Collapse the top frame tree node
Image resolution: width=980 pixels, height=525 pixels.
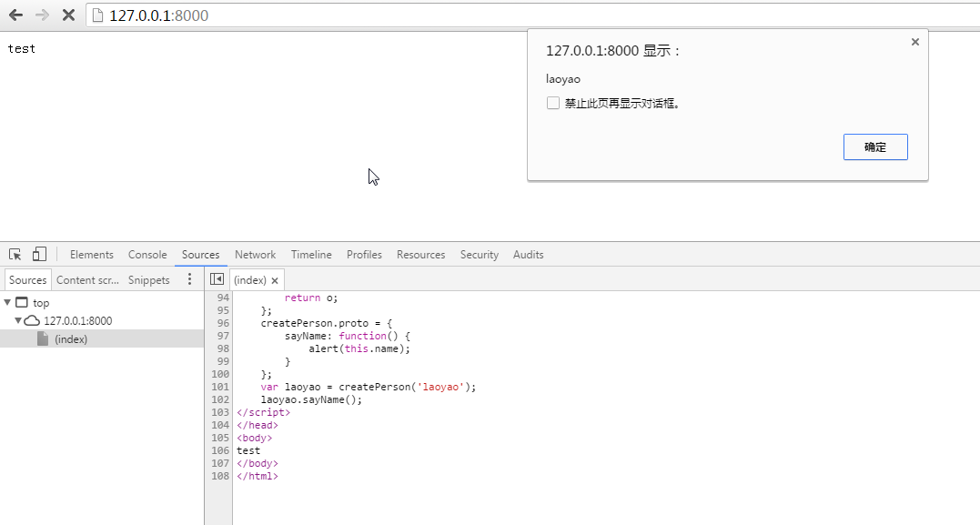coord(7,302)
